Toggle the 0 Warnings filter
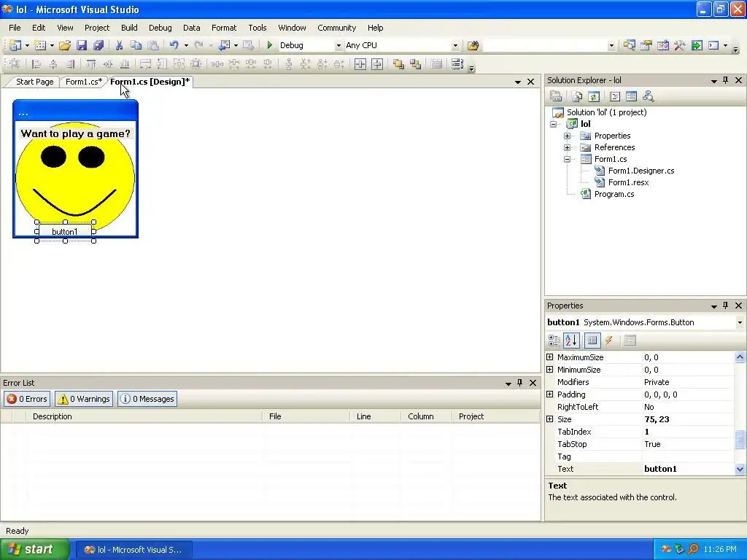Image resolution: width=747 pixels, height=560 pixels. pyautogui.click(x=84, y=399)
